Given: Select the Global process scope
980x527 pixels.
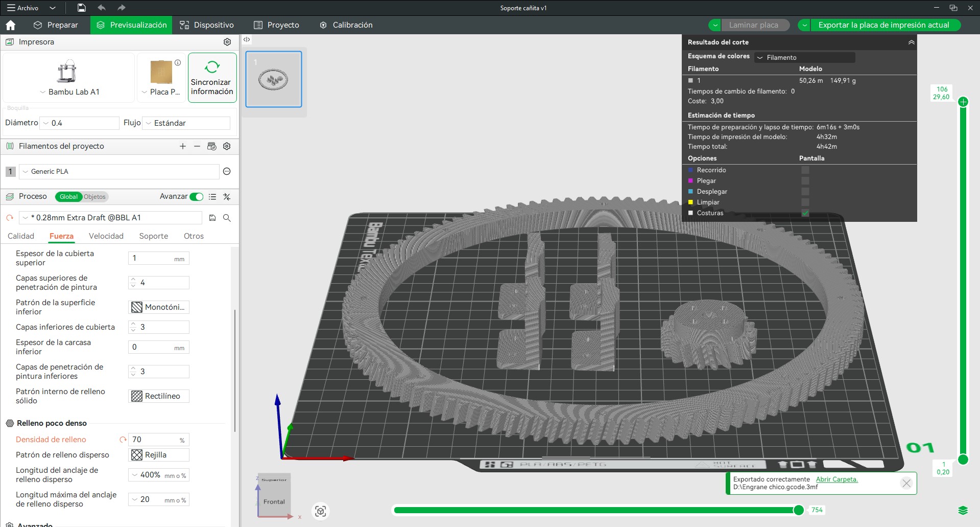Looking at the screenshot, I should (68, 197).
